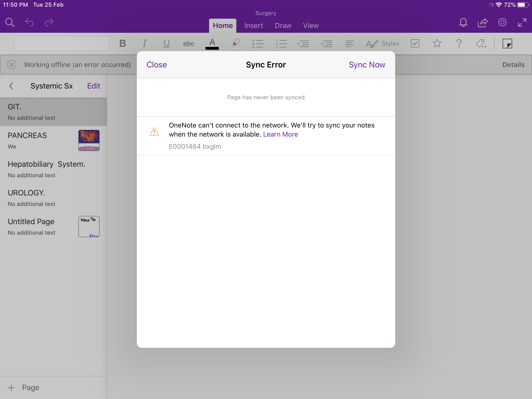The width and height of the screenshot is (532, 399).
Task: Tap the 11:50 PM clock
Action: click(x=15, y=5)
